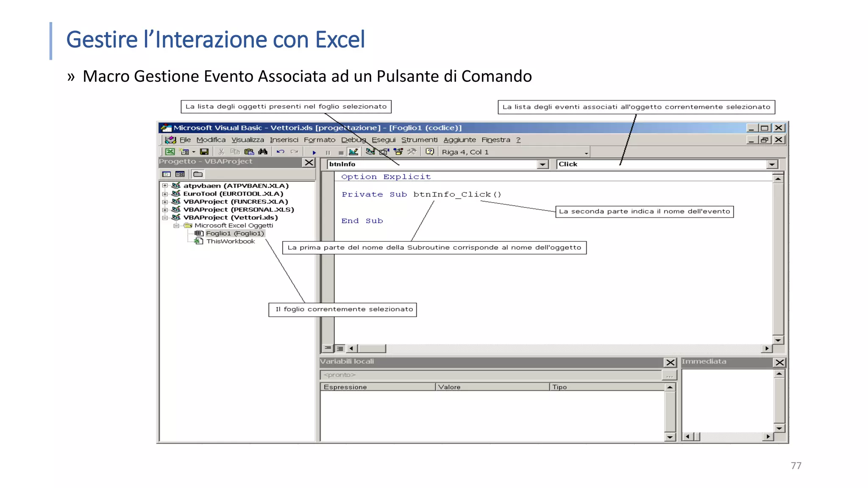
Task: Open the Properties Window toolbar icon
Action: 384,152
